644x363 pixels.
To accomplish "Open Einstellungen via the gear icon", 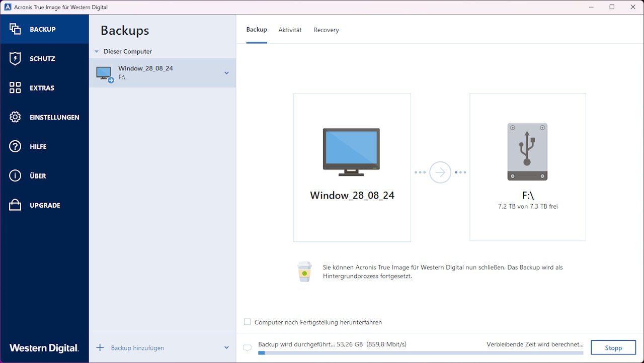I will click(15, 117).
